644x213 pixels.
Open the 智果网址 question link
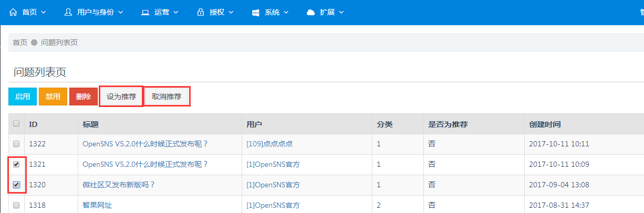point(97,205)
